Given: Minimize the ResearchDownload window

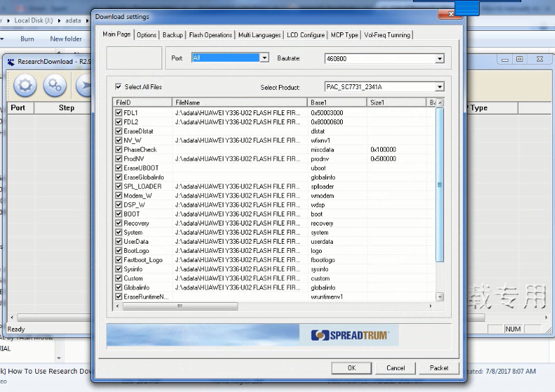Looking at the screenshot, I should click(505, 60).
